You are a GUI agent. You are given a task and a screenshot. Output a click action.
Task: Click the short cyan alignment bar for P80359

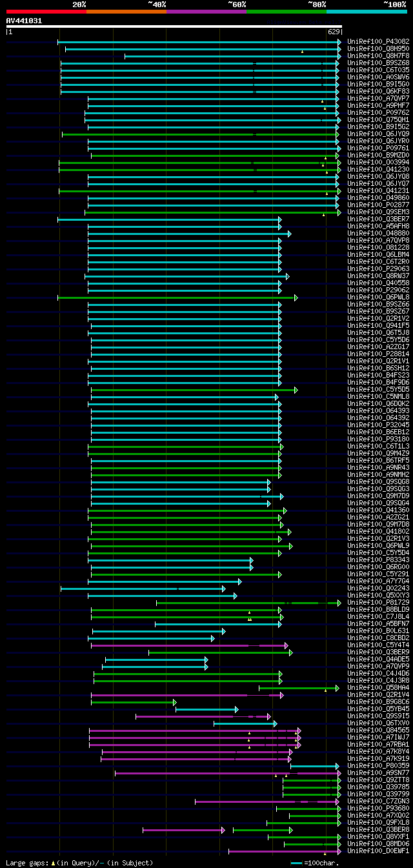tap(316, 766)
